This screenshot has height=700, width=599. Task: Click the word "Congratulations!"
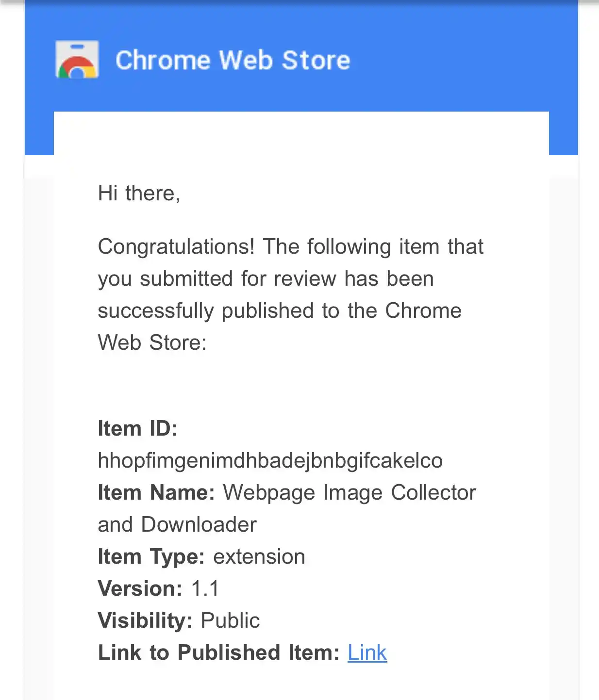(176, 246)
